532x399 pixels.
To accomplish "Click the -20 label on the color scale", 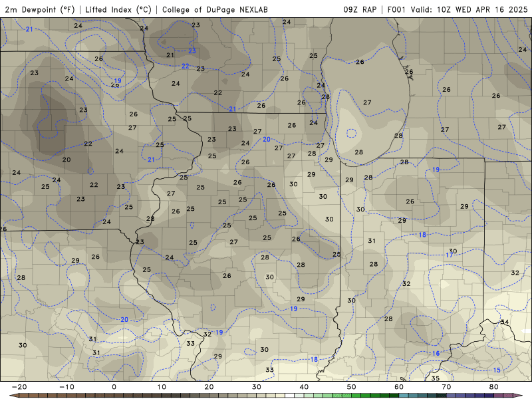I will coord(19,387).
